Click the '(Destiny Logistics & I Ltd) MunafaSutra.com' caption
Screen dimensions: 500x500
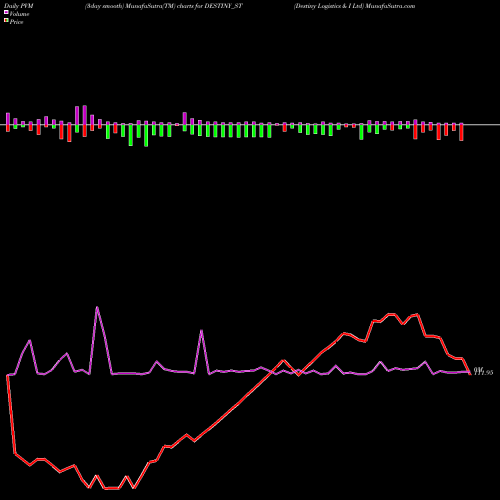coord(354,6)
